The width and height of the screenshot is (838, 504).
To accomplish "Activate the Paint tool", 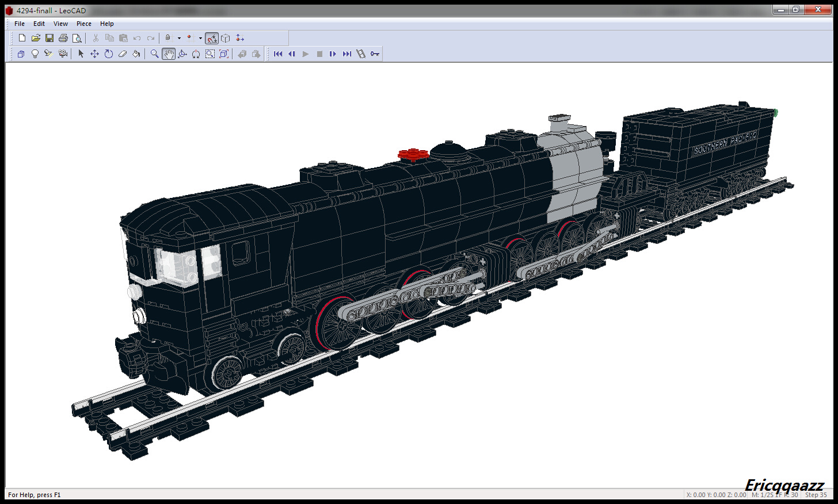I will click(x=136, y=54).
